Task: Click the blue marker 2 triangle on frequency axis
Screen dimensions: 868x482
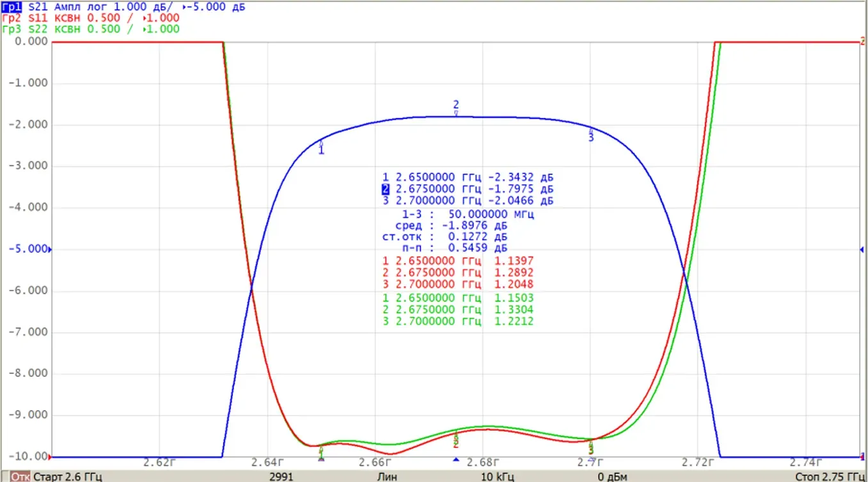Action: [456, 460]
